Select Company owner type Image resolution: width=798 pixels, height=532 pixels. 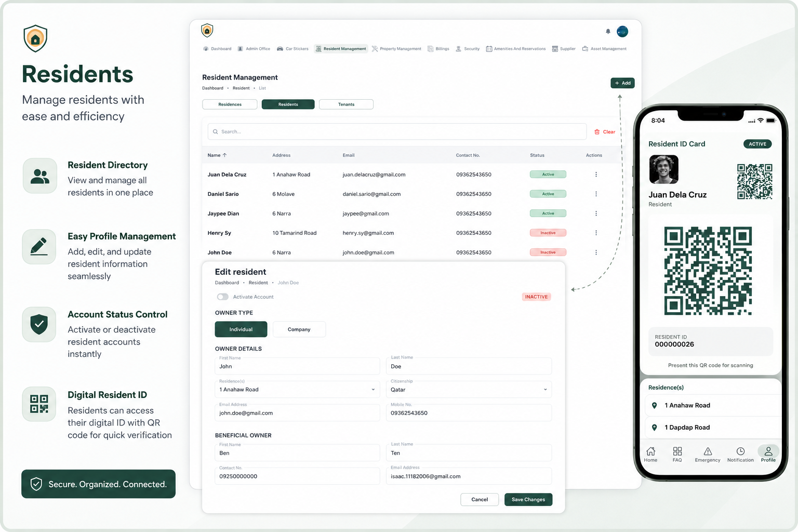[299, 329]
